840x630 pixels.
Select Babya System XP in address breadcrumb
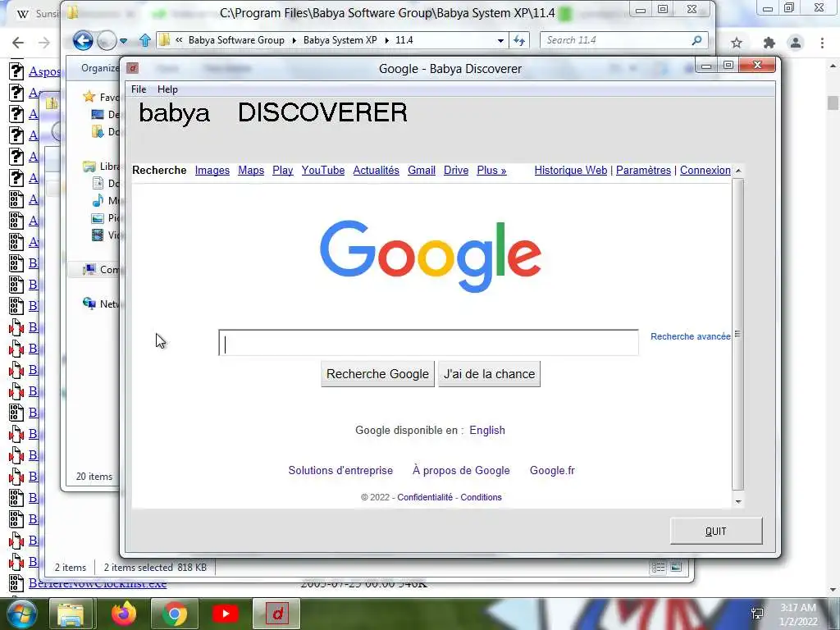click(x=340, y=40)
